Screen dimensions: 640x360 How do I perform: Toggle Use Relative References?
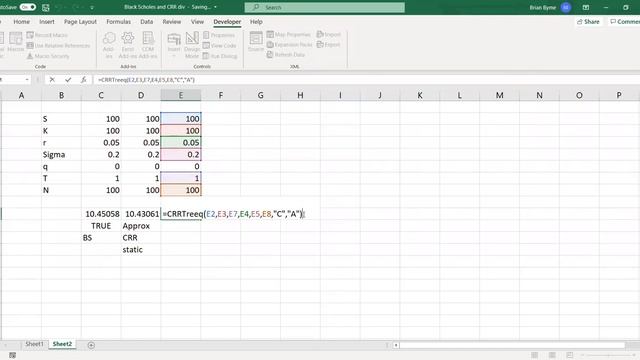(58, 45)
